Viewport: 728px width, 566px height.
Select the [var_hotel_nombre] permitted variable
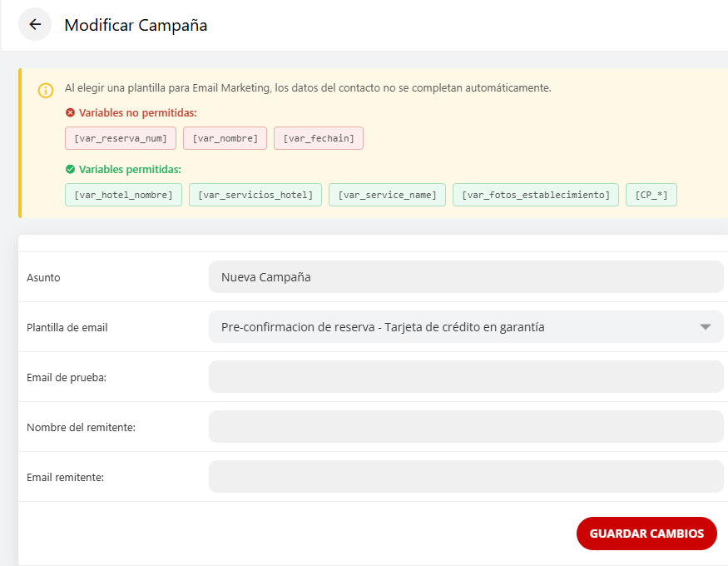(123, 194)
